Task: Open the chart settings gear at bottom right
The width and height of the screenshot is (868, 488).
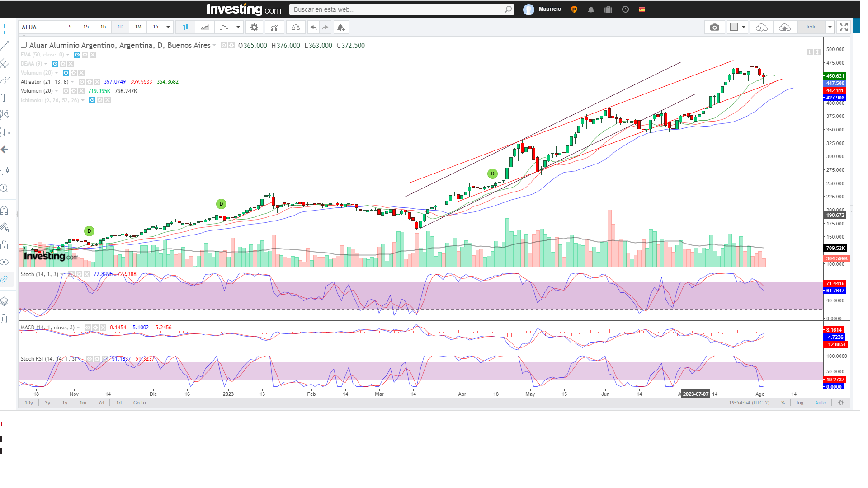Action: pyautogui.click(x=841, y=403)
